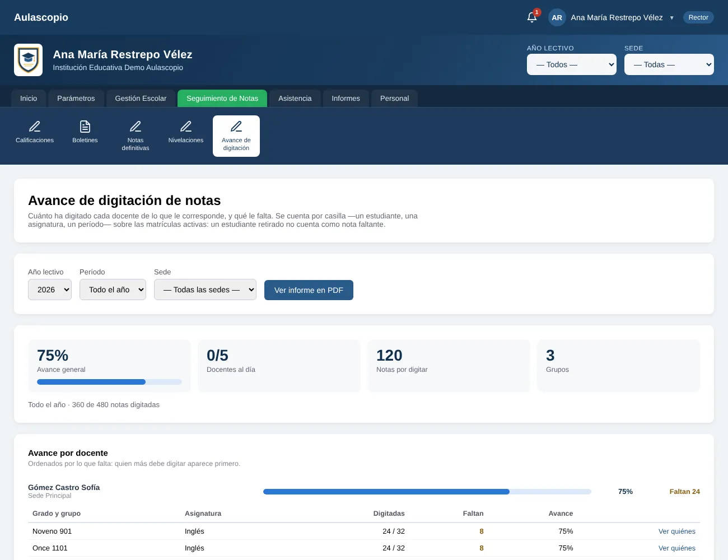Click 360 de 480 notas digitadas text
Image resolution: width=728 pixels, height=560 pixels.
point(115,405)
